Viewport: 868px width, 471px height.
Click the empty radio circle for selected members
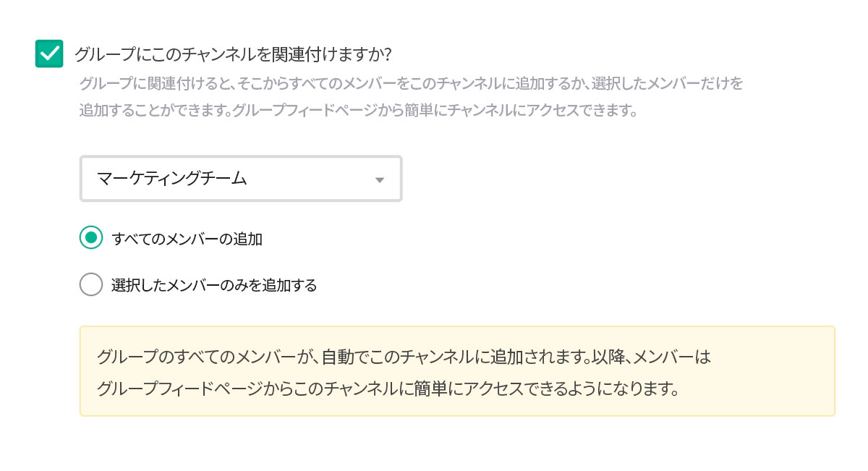[x=91, y=284]
